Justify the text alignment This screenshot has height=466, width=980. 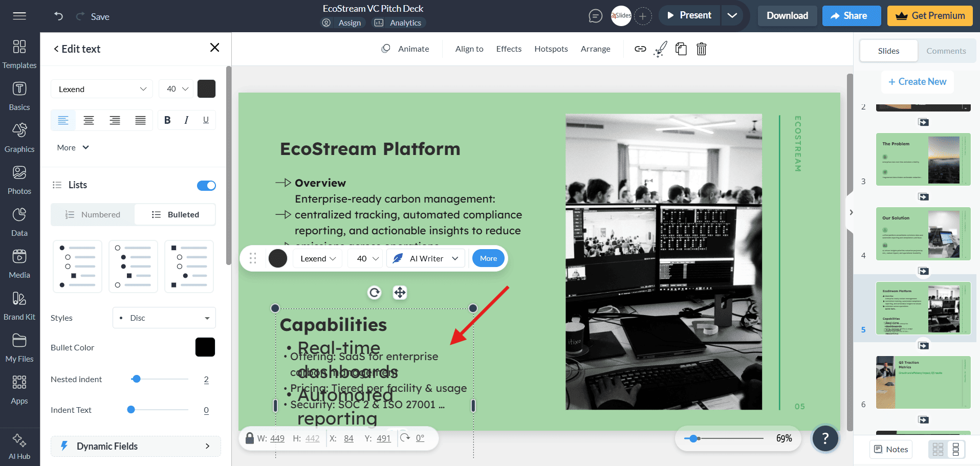point(140,120)
